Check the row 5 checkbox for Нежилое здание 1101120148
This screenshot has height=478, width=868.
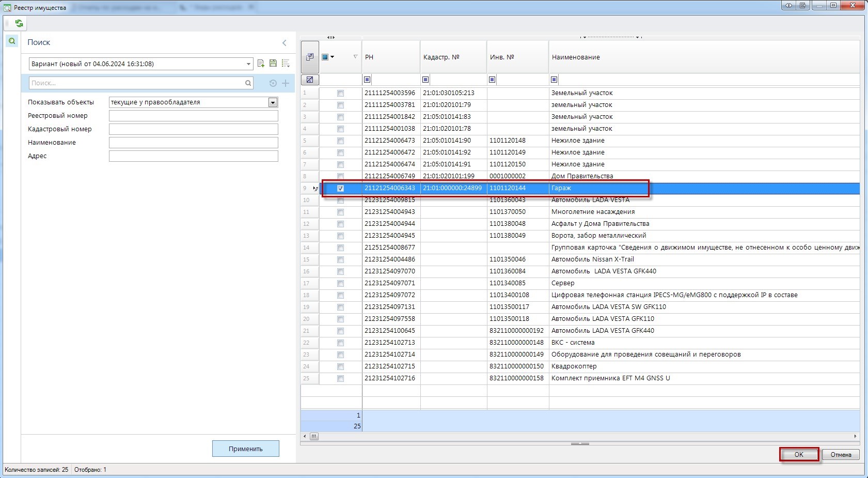(x=340, y=141)
